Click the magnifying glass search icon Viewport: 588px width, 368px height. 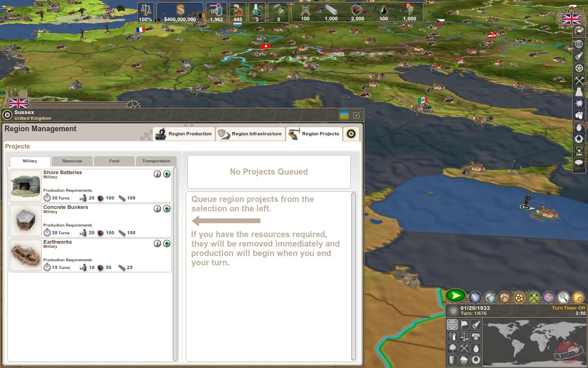563,297
